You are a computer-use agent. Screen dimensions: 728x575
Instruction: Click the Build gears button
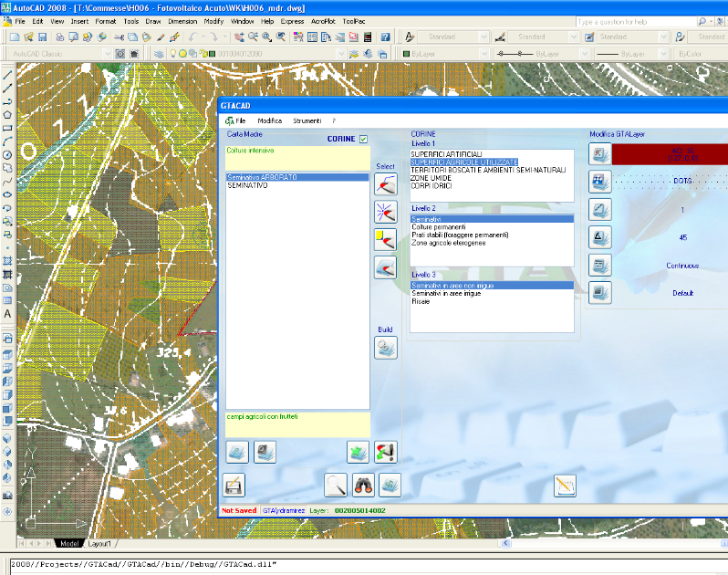click(x=385, y=348)
